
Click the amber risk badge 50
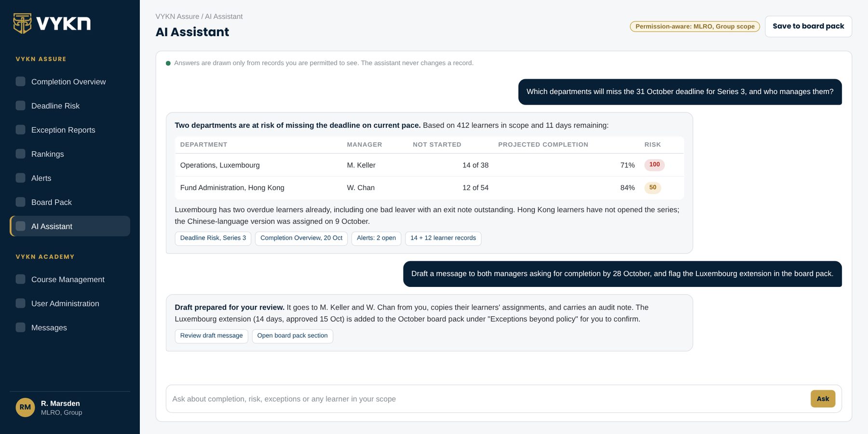652,188
